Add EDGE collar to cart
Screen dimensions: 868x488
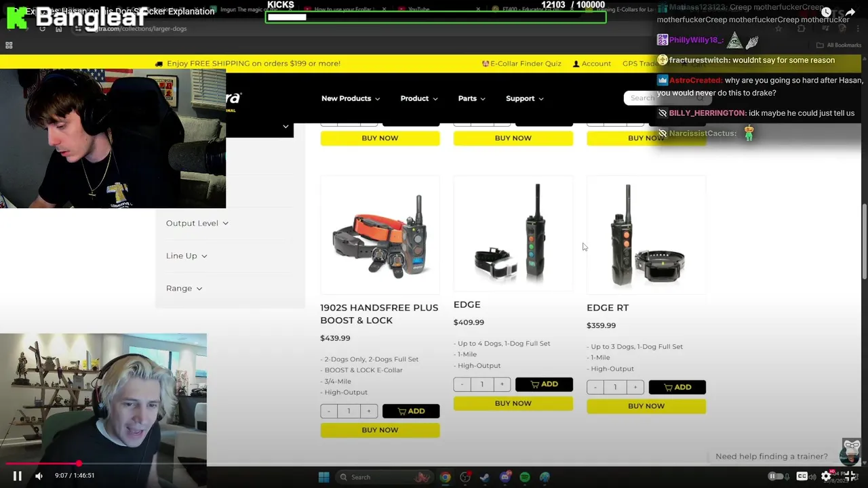click(x=544, y=384)
